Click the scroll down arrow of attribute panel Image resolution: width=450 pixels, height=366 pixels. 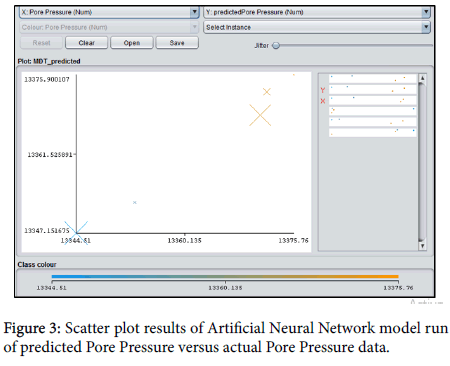(x=422, y=246)
